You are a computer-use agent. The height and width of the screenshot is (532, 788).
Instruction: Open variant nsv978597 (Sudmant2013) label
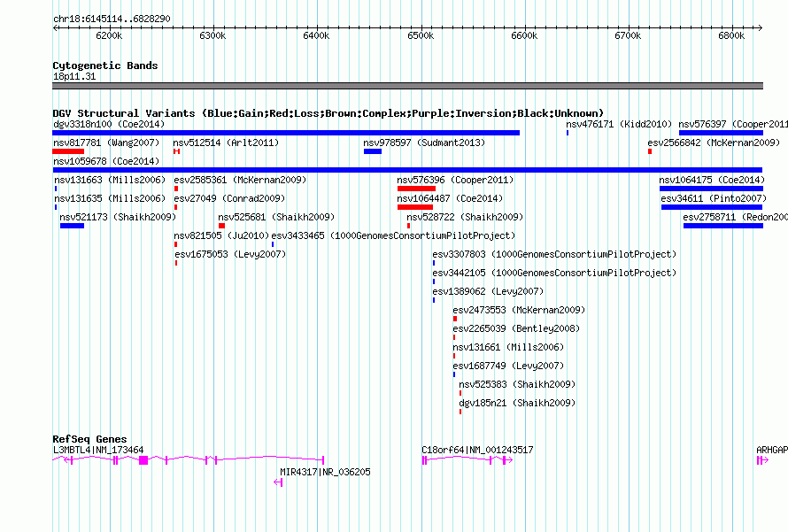424,143
